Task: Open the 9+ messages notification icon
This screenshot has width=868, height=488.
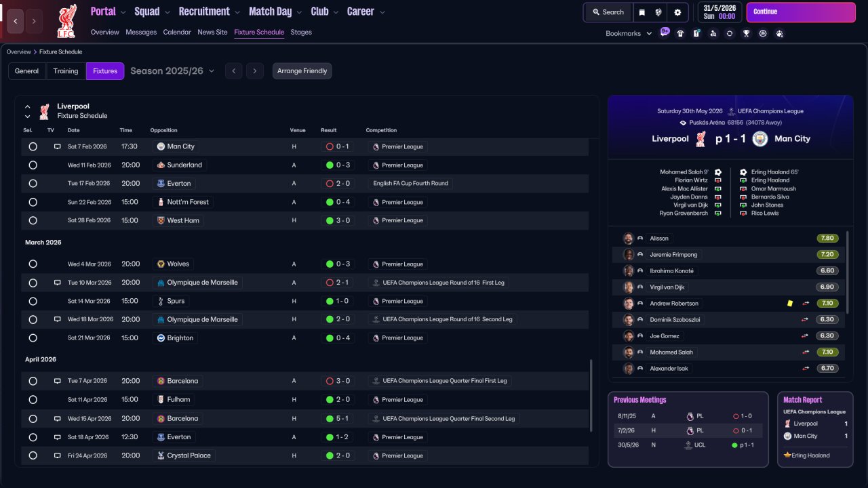Action: 665,33
